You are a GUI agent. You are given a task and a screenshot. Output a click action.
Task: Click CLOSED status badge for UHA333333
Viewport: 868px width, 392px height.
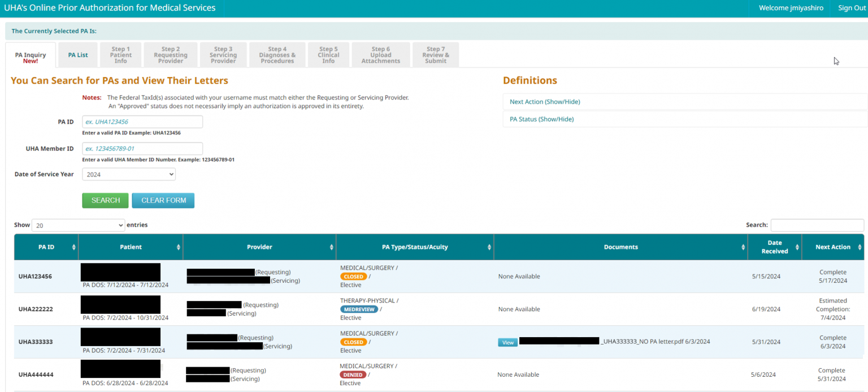pos(354,342)
